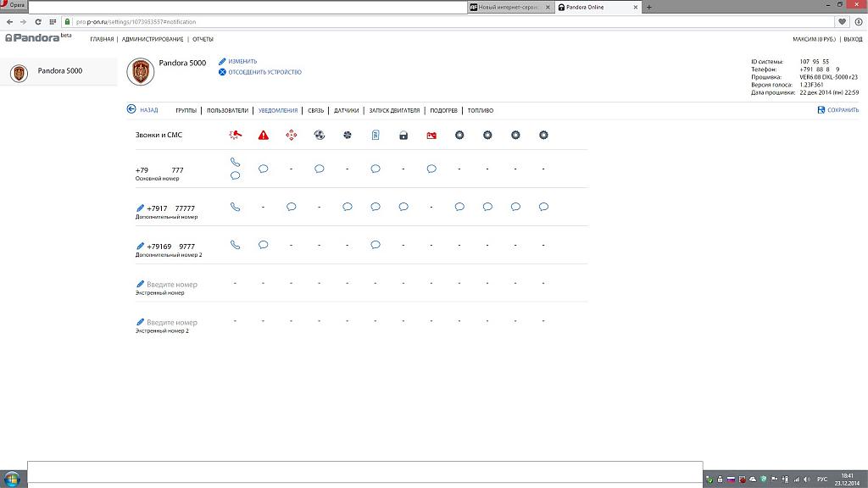868x488 pixels.
Task: Open the ОТЧЕТЫ section
Action: coord(203,39)
